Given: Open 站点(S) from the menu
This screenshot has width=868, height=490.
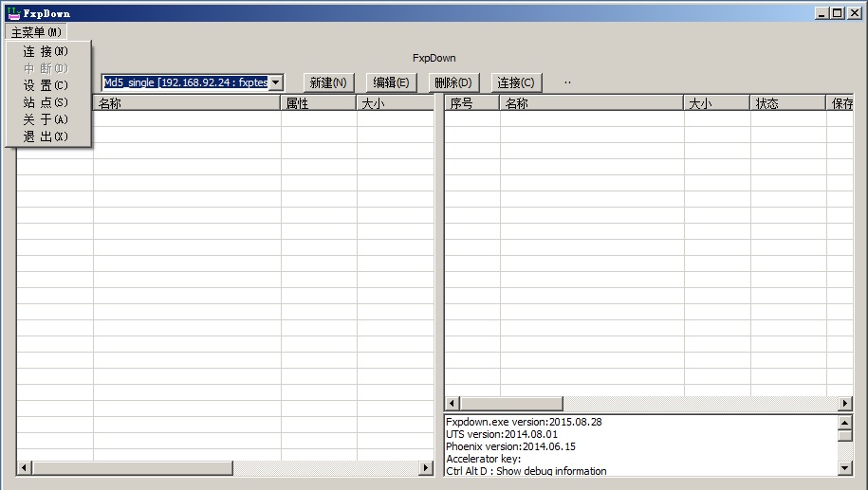Looking at the screenshot, I should tap(48, 102).
